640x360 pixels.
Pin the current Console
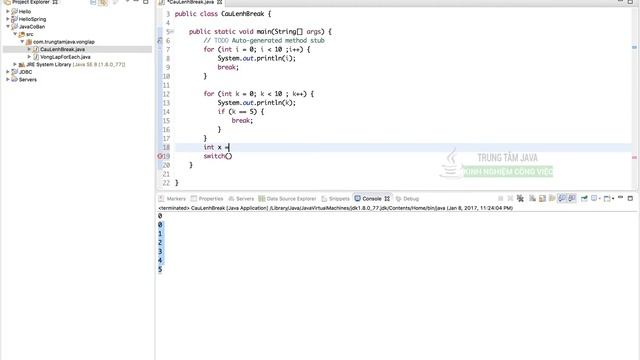584,198
